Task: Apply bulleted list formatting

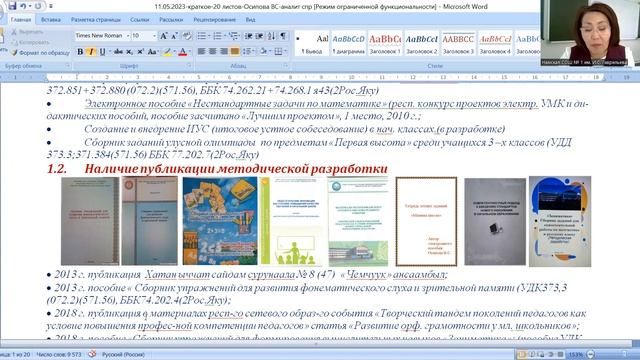Action: 202,36
